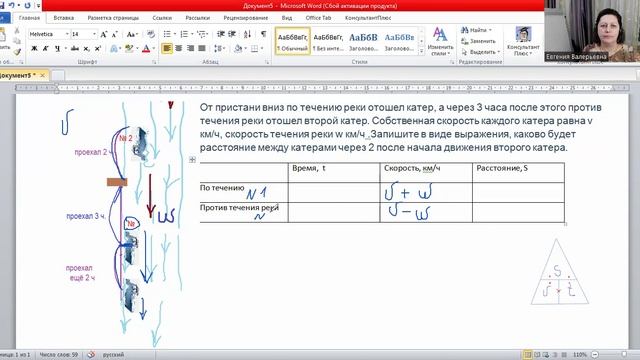This screenshot has height=360, width=640.
Task: Copy selection icon
Action: (x=17, y=41)
